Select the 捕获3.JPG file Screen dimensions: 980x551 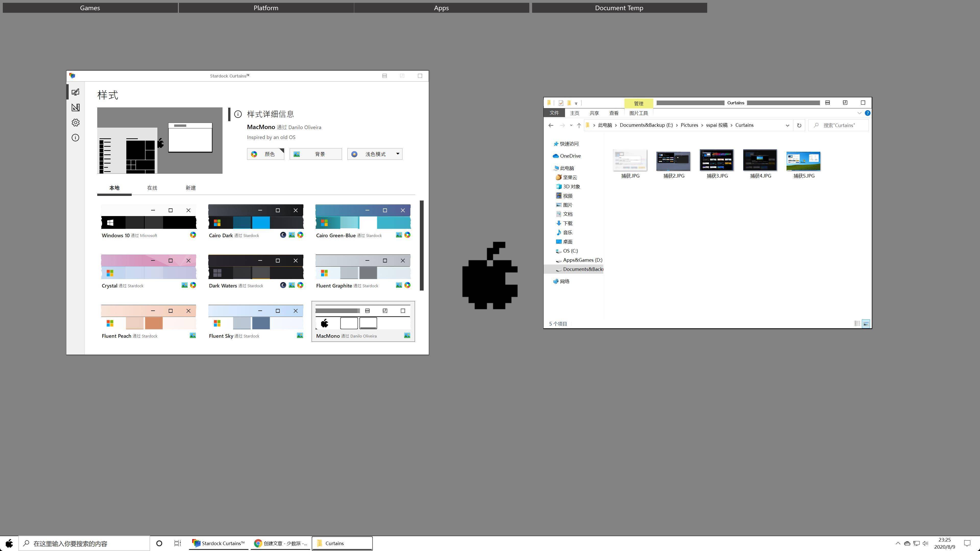coord(717,164)
